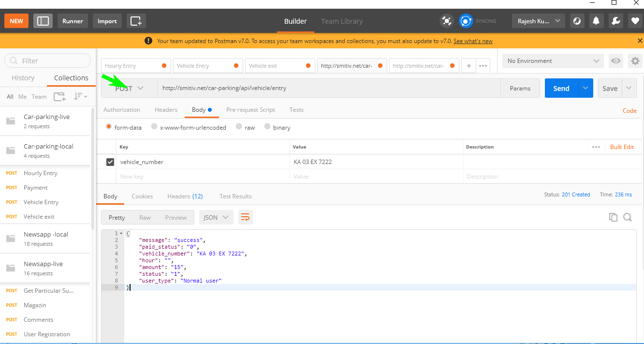644x344 pixels.
Task: Open Car-parking-live collection folder
Action: (x=45, y=121)
